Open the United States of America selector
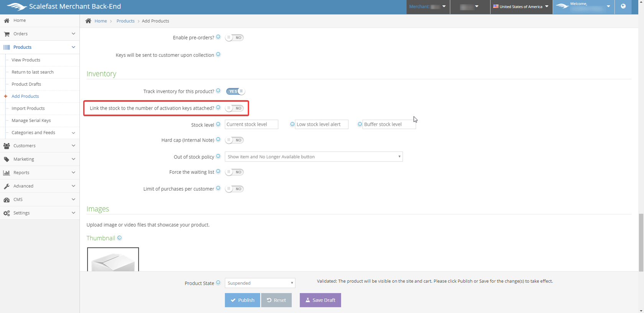Image resolution: width=644 pixels, height=313 pixels. click(x=521, y=7)
